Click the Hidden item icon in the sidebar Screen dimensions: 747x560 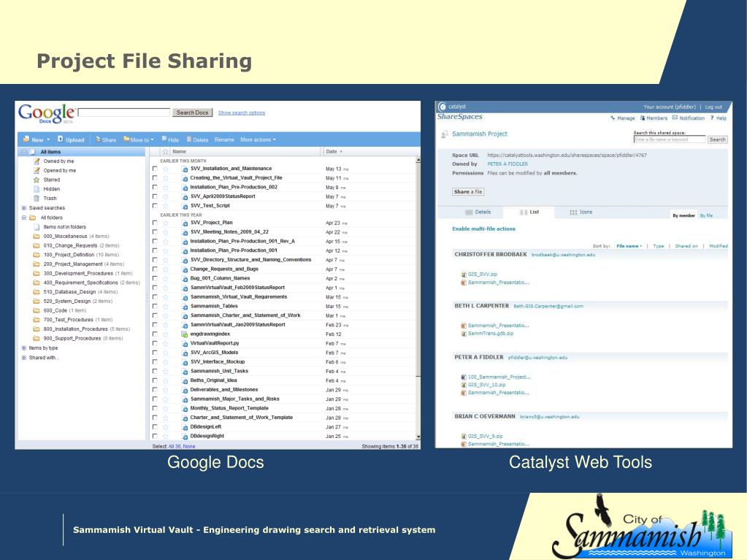point(37,189)
